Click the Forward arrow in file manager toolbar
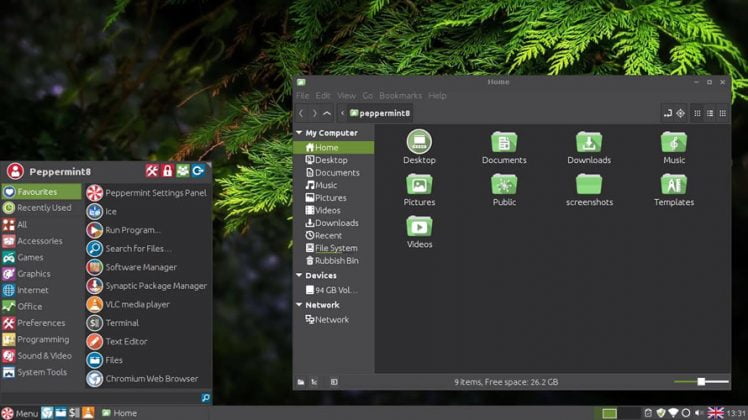This screenshot has width=748, height=420. click(x=314, y=113)
